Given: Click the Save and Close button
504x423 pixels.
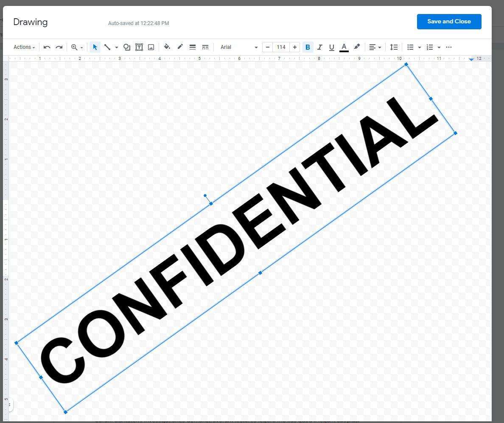Looking at the screenshot, I should (449, 21).
